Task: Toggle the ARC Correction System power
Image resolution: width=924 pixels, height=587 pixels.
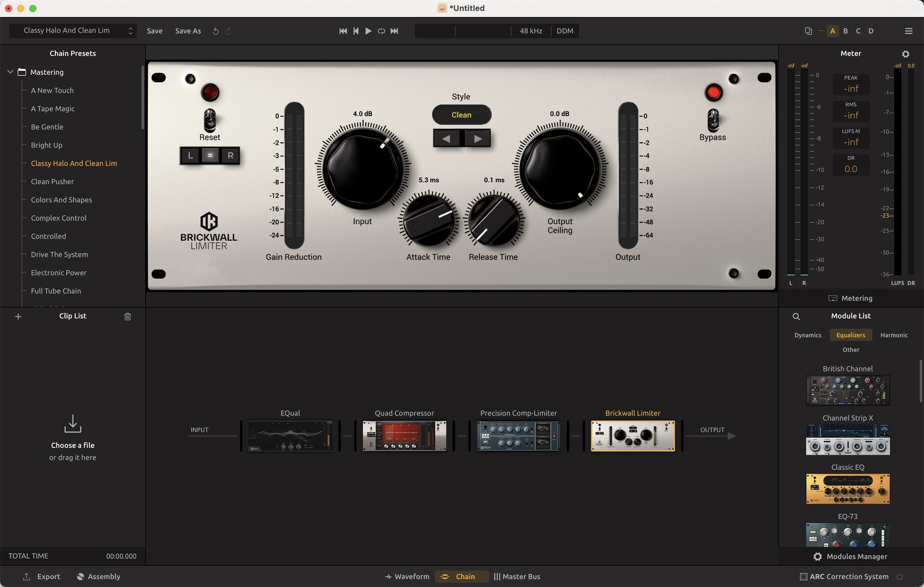Action: click(899, 576)
